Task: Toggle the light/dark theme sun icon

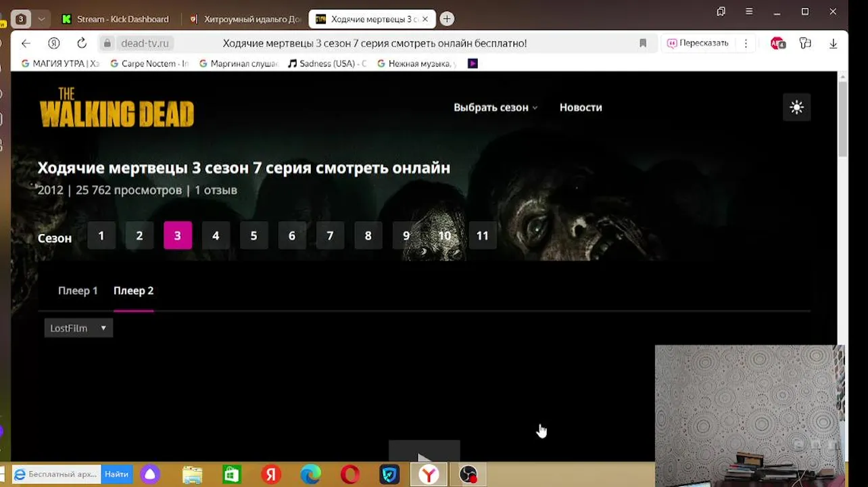Action: (796, 107)
